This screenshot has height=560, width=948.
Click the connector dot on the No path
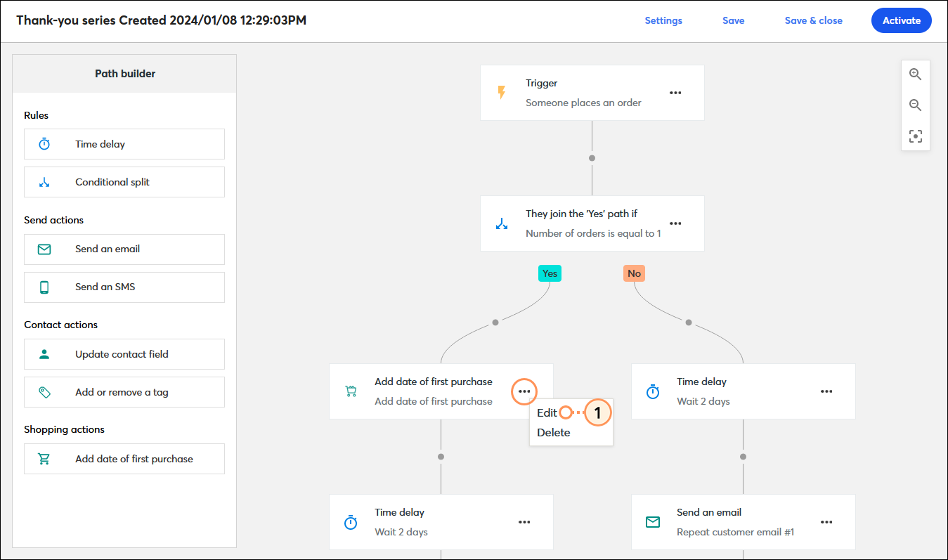(689, 323)
